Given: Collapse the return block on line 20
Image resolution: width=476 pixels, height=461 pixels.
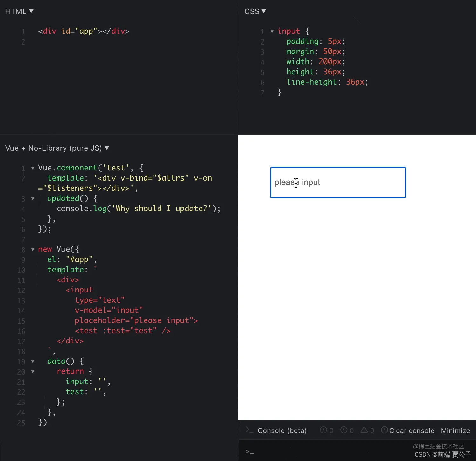Looking at the screenshot, I should point(33,372).
